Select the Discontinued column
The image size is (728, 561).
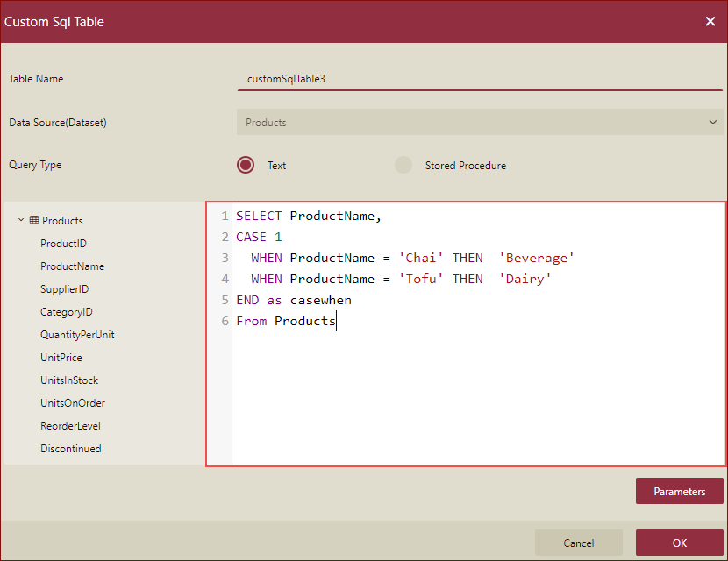coord(72,448)
